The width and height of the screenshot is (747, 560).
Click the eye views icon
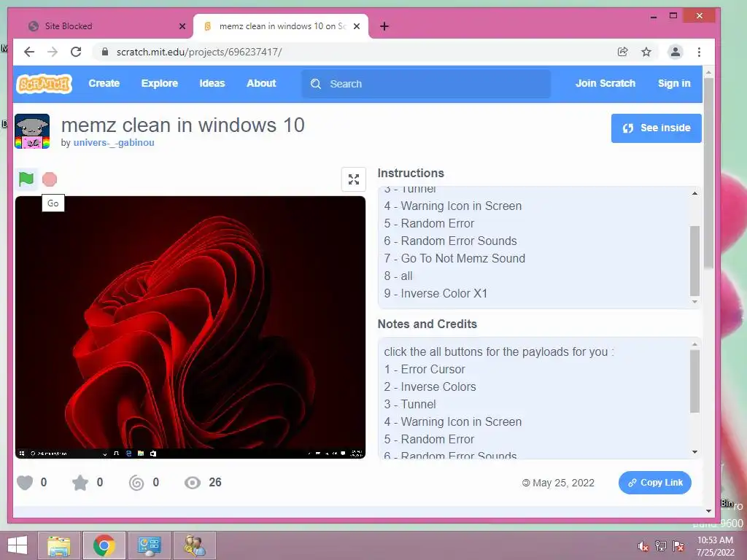(193, 483)
